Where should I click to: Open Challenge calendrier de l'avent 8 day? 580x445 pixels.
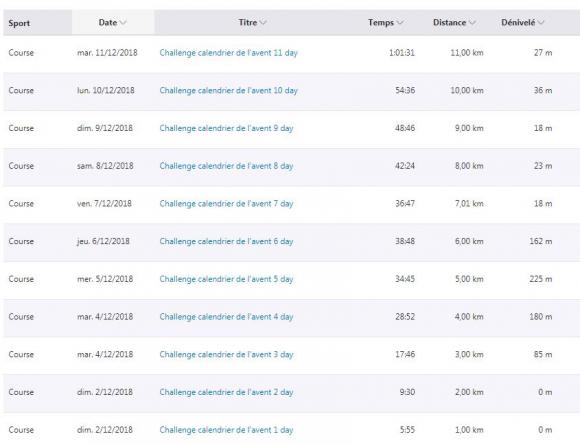click(226, 166)
